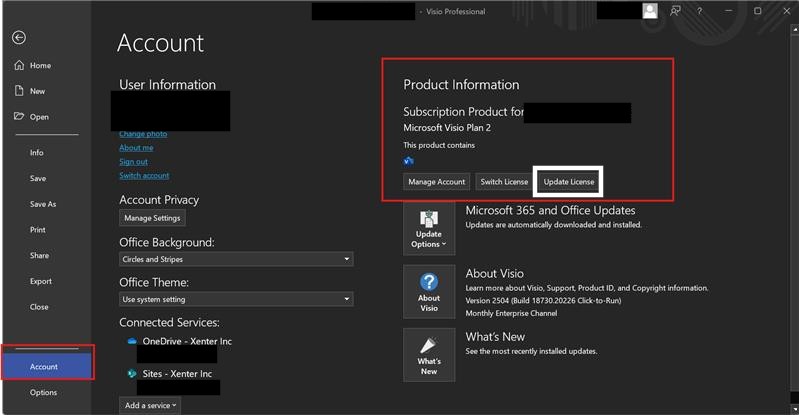Expand the Update Options dropdown
The image size is (799, 415).
coord(429,229)
